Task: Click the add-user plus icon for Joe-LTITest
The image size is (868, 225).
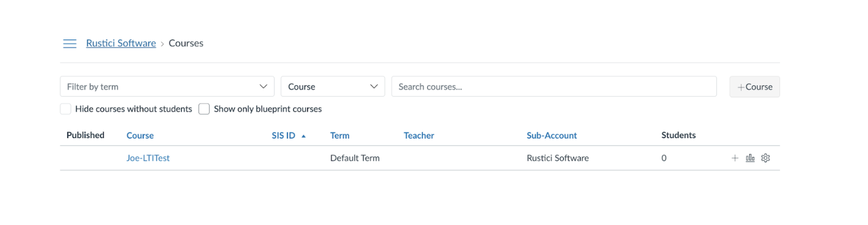Action: click(735, 158)
